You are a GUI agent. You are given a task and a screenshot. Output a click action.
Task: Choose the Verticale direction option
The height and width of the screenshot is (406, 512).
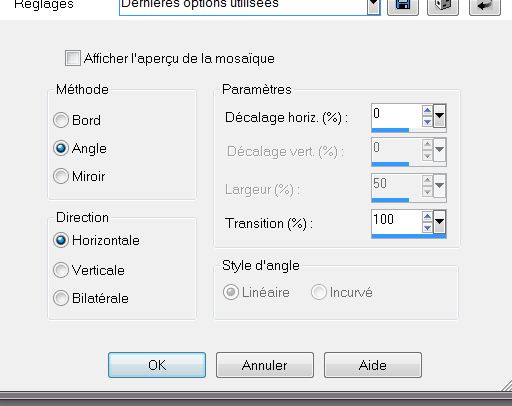pos(61,270)
